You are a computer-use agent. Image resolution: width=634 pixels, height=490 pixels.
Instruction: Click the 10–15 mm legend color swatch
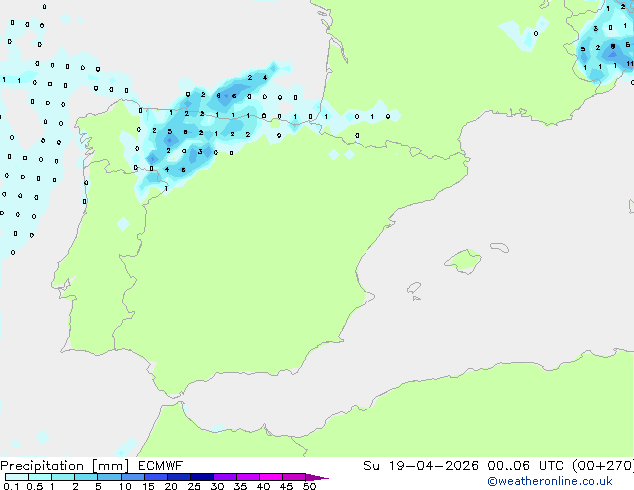(132, 477)
